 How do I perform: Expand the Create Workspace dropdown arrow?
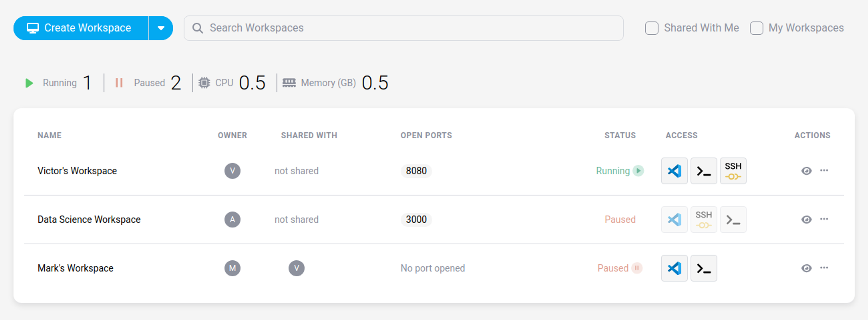point(161,28)
